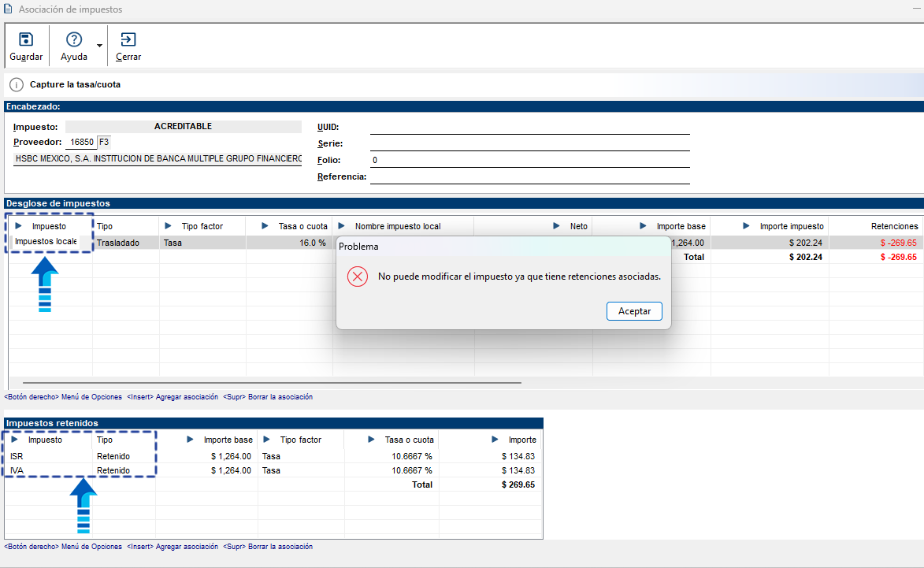Click the Cerrar exit icon
The image size is (924, 568).
pyautogui.click(x=128, y=40)
